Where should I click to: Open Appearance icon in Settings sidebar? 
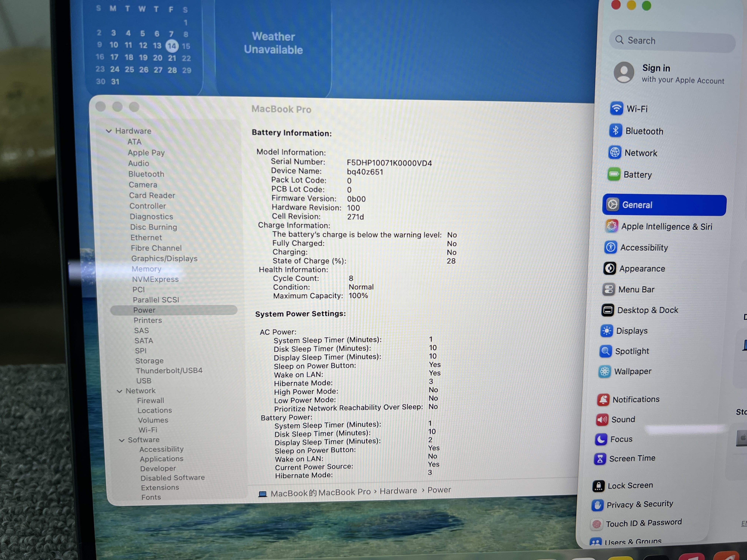[609, 269]
